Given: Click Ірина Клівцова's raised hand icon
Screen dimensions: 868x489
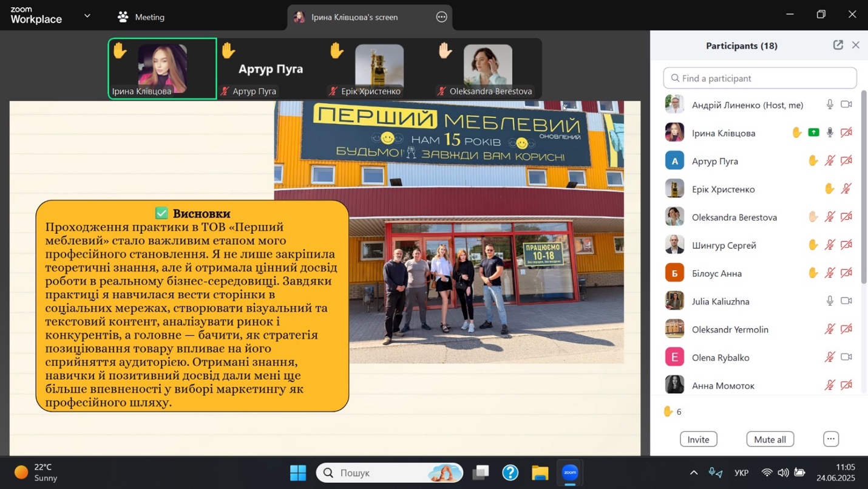Looking at the screenshot, I should (x=797, y=132).
